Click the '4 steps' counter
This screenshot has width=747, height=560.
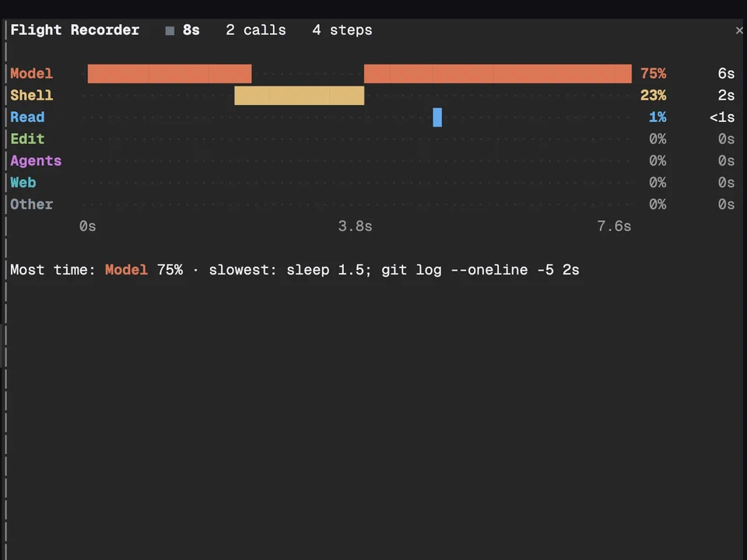(x=342, y=30)
